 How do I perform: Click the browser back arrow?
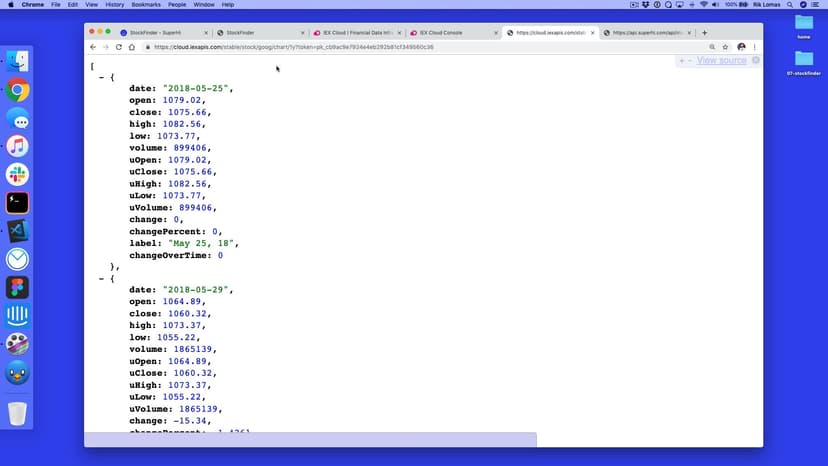pos(93,47)
